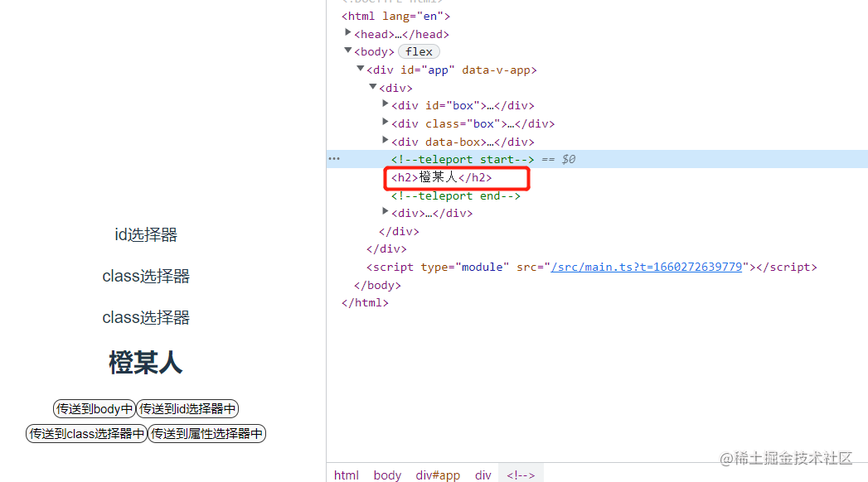
Task: Click the id选择器 text on page
Action: coord(146,235)
